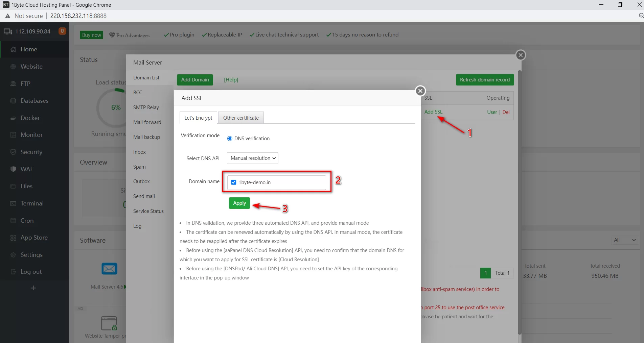Click pagination page 1 button

pos(485,273)
